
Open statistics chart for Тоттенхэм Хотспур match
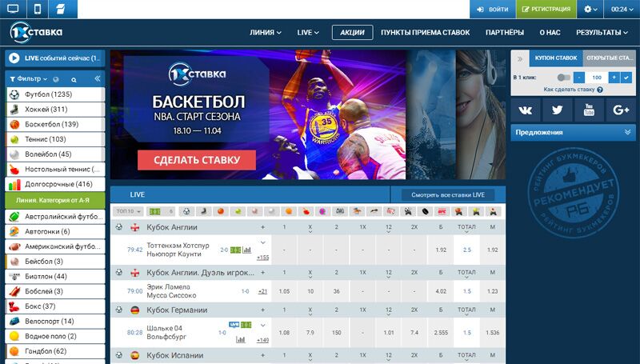[246, 250]
